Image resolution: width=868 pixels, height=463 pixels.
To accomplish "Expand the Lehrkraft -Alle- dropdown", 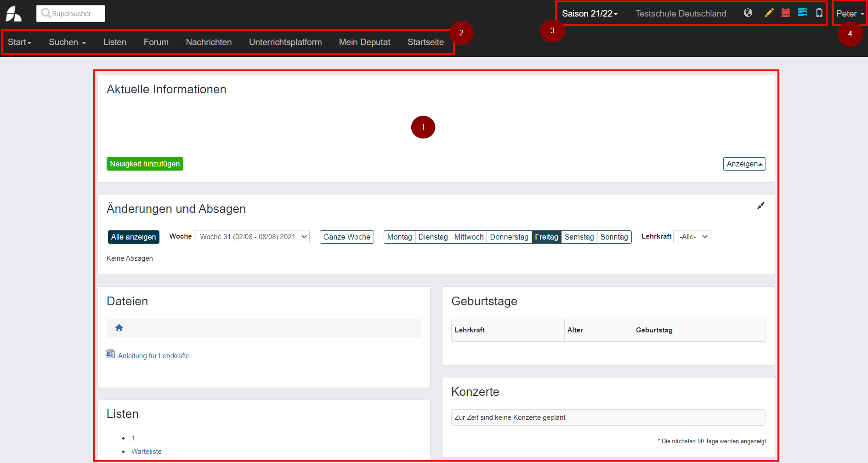I will tap(692, 237).
